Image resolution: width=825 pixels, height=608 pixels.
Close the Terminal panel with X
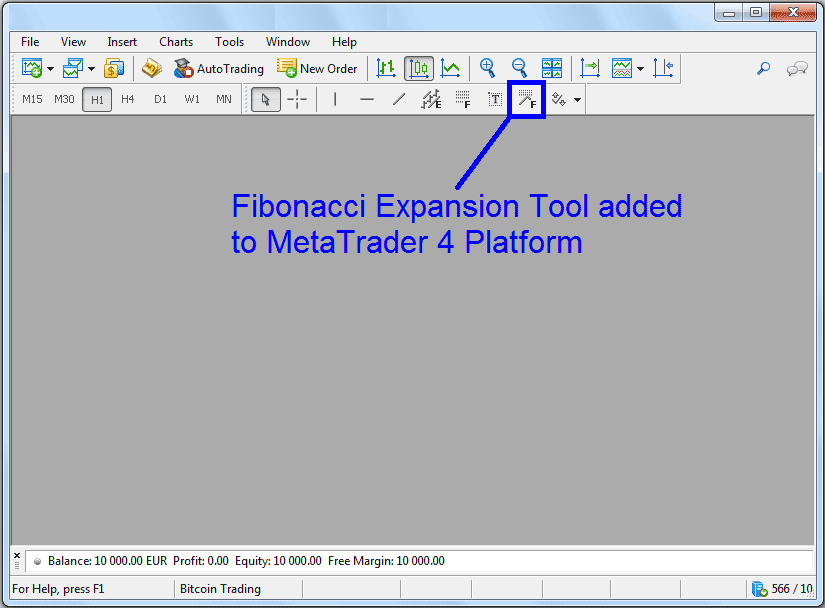point(17,555)
